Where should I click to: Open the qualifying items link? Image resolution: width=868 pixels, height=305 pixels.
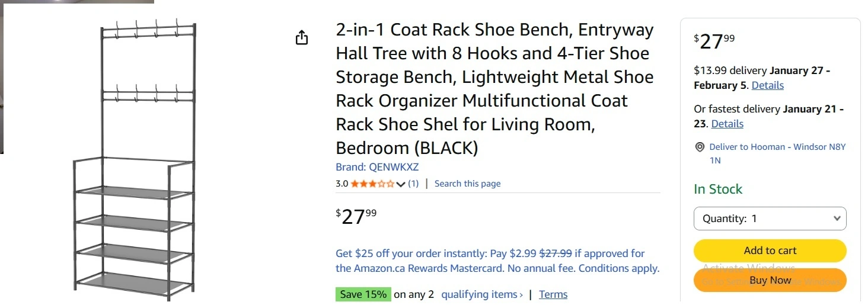(x=482, y=294)
